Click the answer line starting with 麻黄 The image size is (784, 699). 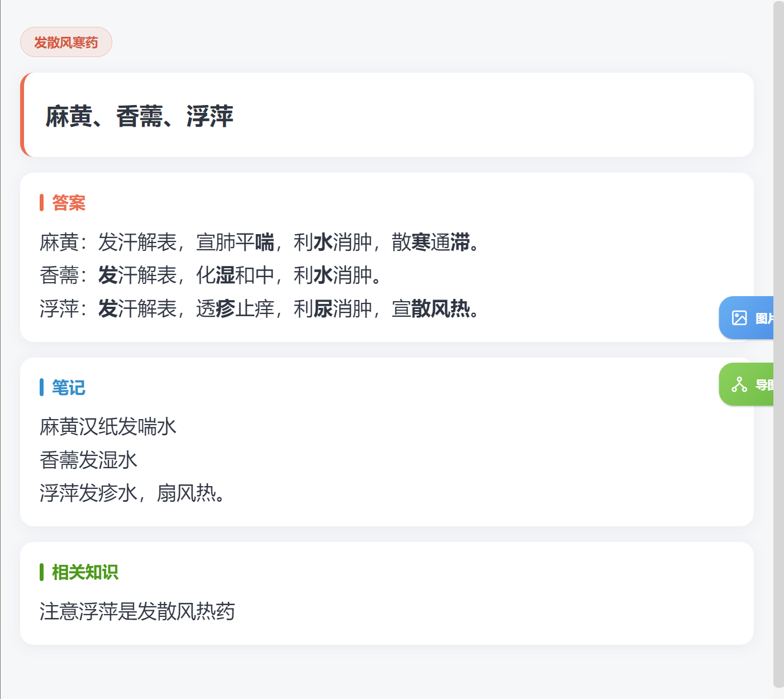260,242
